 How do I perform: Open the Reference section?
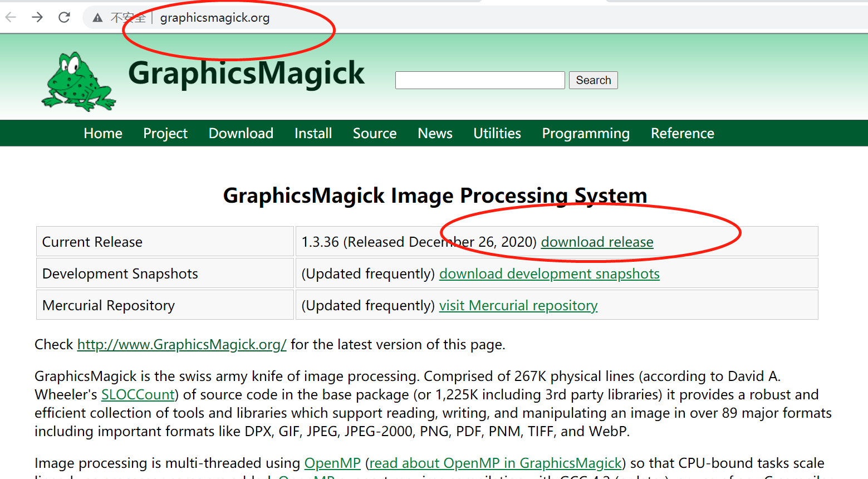tap(682, 133)
